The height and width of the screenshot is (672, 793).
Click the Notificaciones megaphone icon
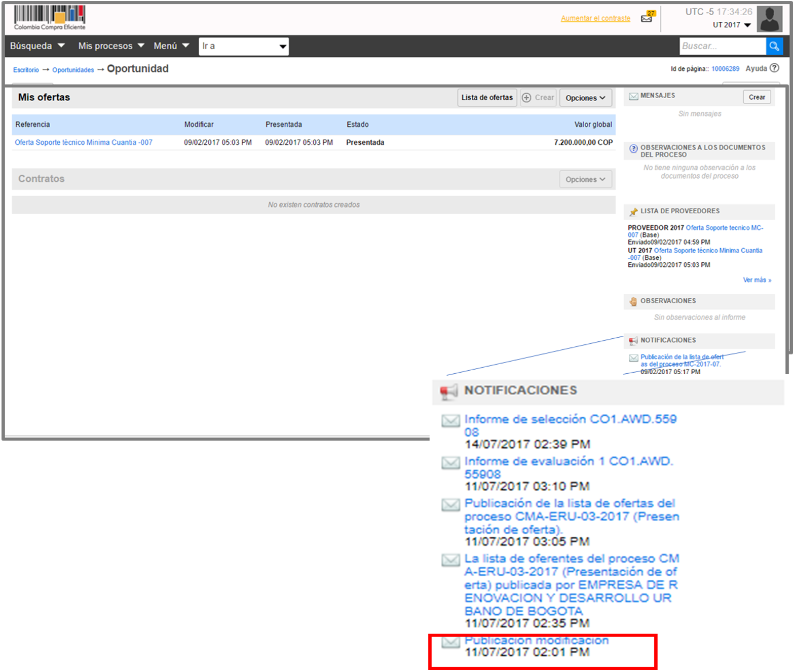[633, 341]
